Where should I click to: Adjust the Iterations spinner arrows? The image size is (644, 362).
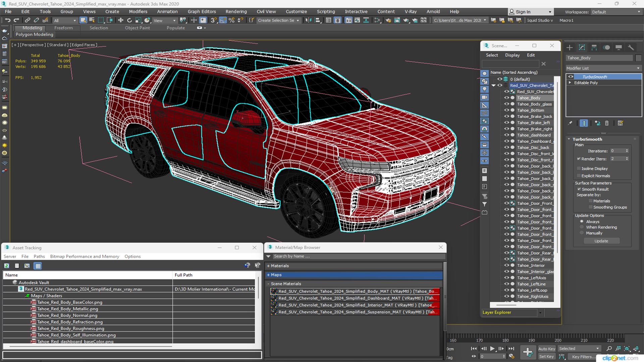[627, 151]
